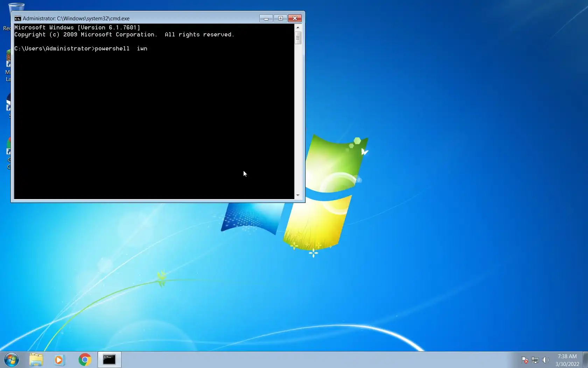Click the Show desktop strip beside the clock

(585, 360)
